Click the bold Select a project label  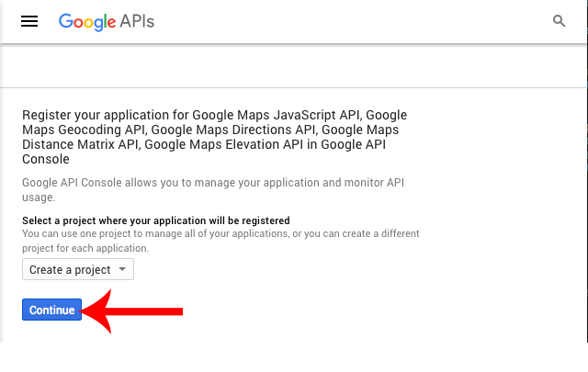[x=156, y=220]
